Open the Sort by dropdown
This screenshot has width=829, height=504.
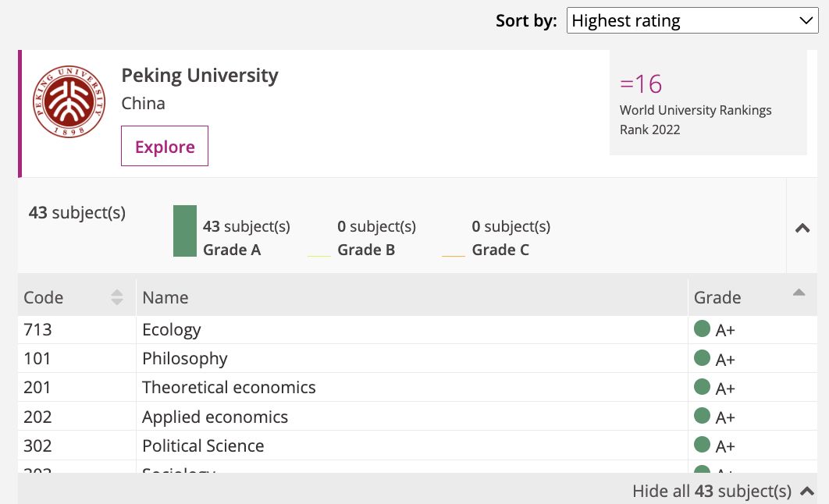click(x=692, y=21)
